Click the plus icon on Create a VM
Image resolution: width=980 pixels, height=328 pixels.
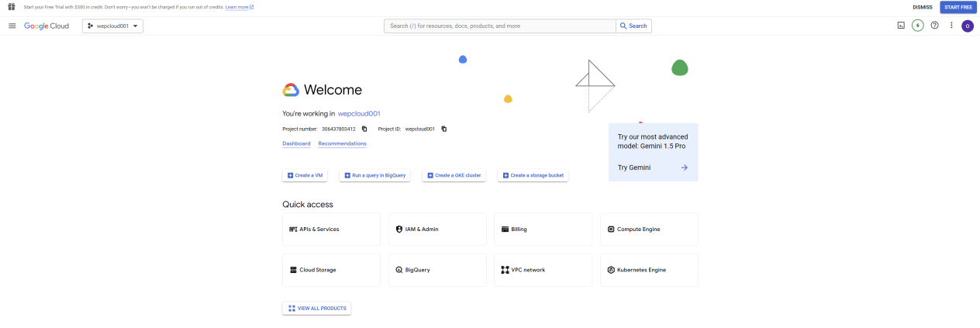tap(290, 175)
